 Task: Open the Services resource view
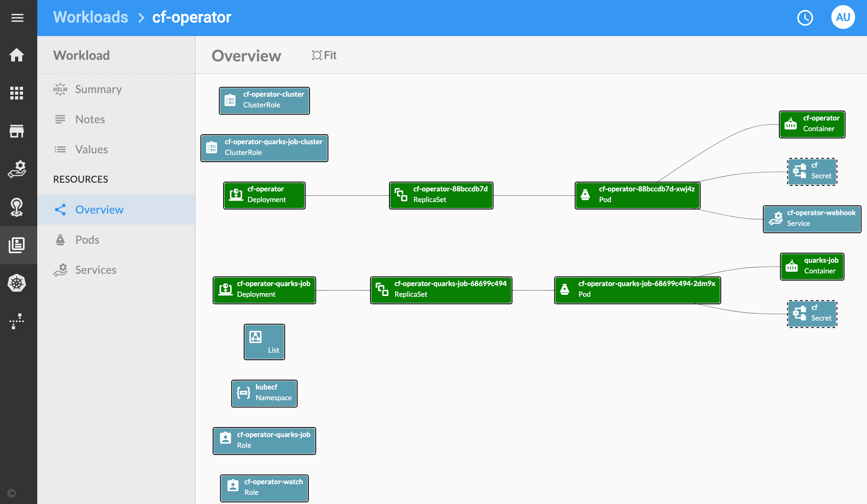[95, 270]
